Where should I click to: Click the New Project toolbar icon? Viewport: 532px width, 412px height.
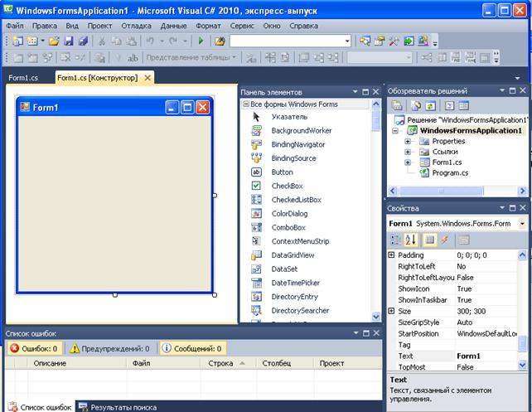17,41
